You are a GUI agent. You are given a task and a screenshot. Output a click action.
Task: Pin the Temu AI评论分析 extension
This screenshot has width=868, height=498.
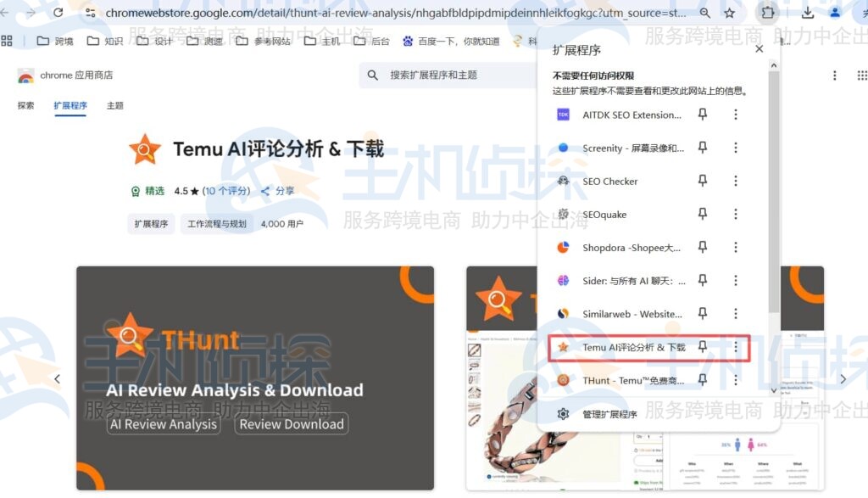702,347
